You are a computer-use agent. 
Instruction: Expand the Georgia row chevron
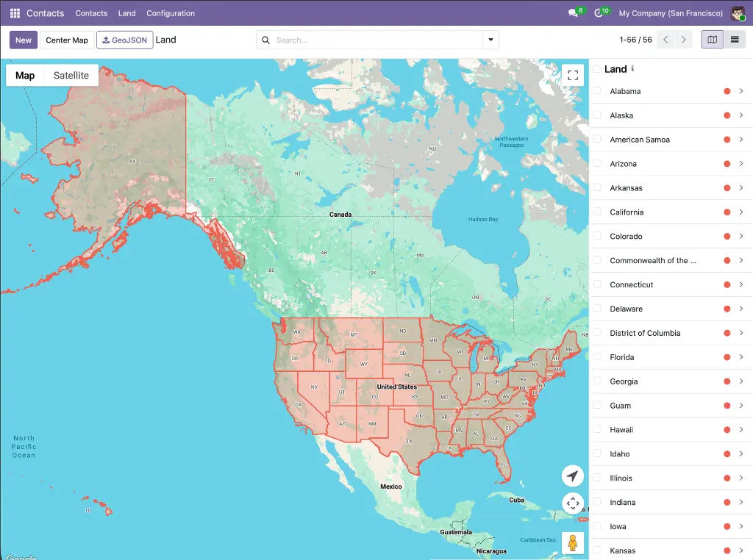click(741, 381)
